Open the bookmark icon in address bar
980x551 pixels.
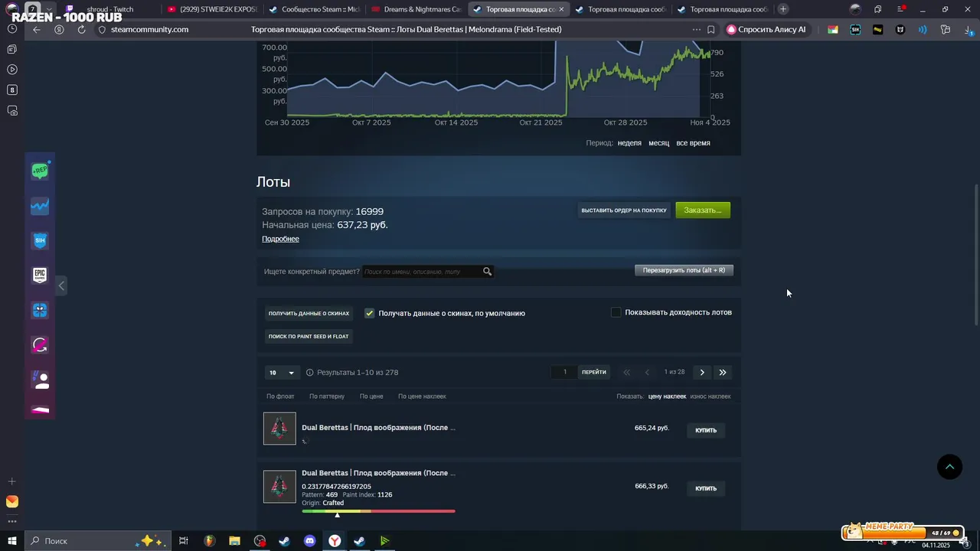711,29
